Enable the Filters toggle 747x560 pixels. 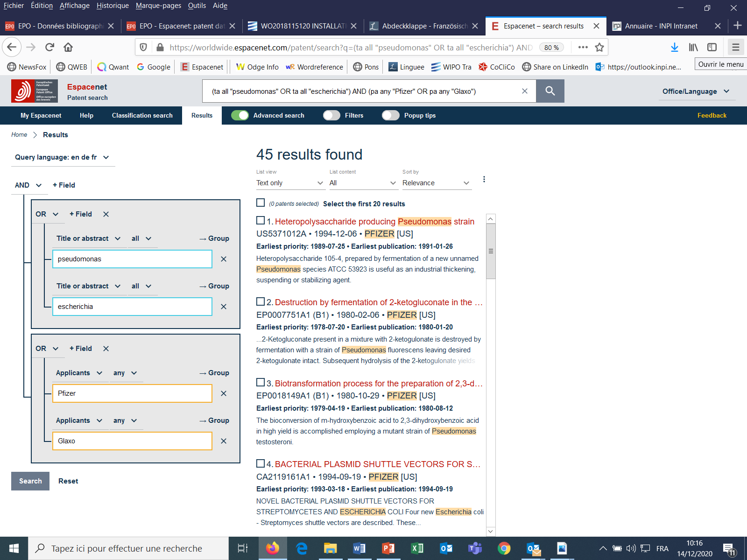(331, 115)
